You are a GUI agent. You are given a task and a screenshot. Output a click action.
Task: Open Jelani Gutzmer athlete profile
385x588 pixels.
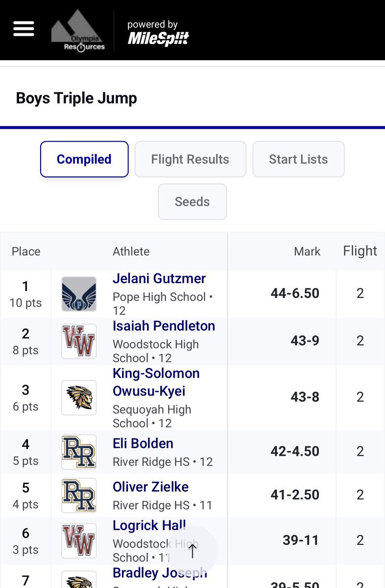pyautogui.click(x=159, y=279)
